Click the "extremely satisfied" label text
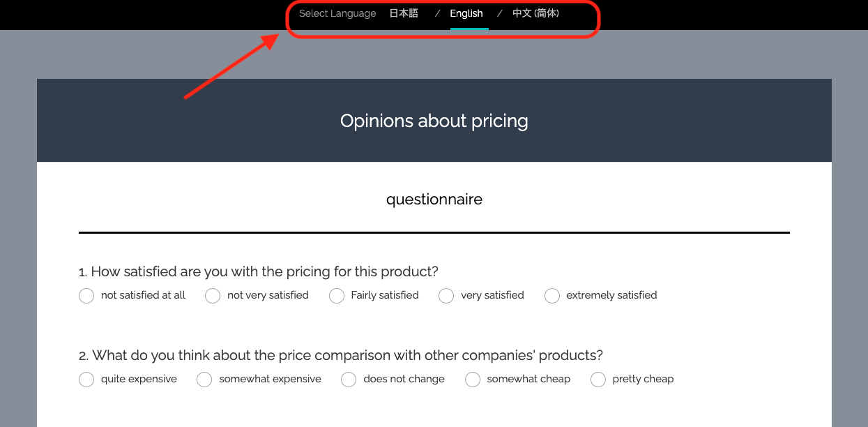This screenshot has width=868, height=427. (611, 295)
